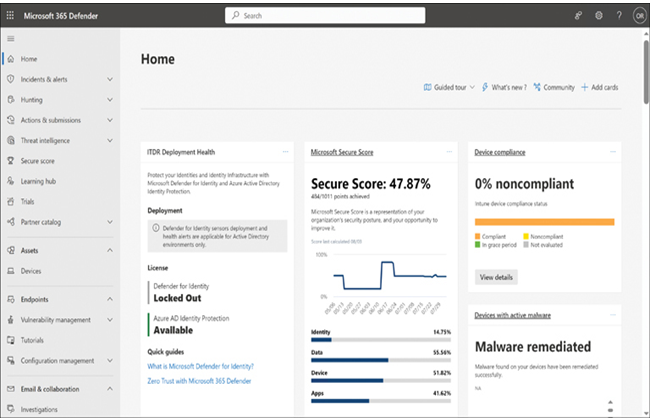Image resolution: width=652 pixels, height=420 pixels.
Task: Collapse the Assets section chevron
Action: click(110, 250)
